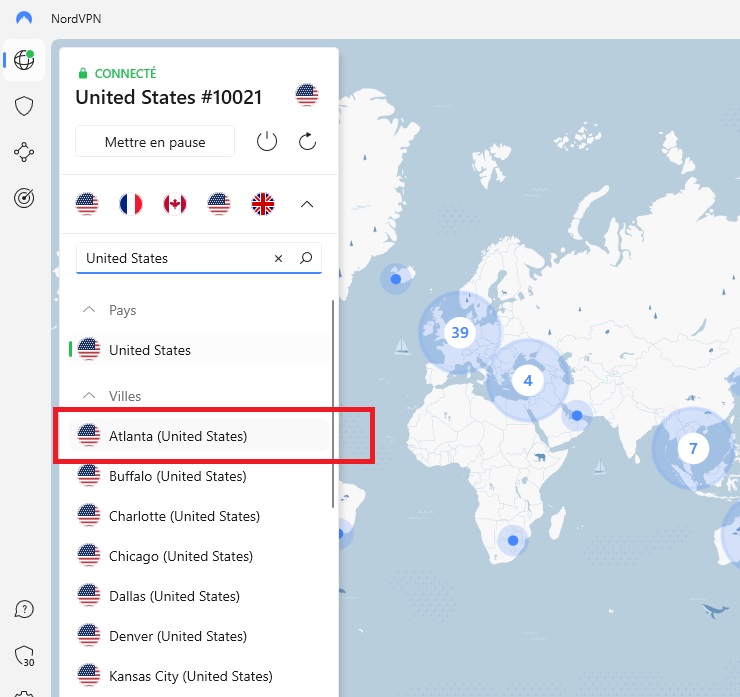Image resolution: width=740 pixels, height=697 pixels.
Task: Open the help chat bubble icon
Action: [x=24, y=609]
